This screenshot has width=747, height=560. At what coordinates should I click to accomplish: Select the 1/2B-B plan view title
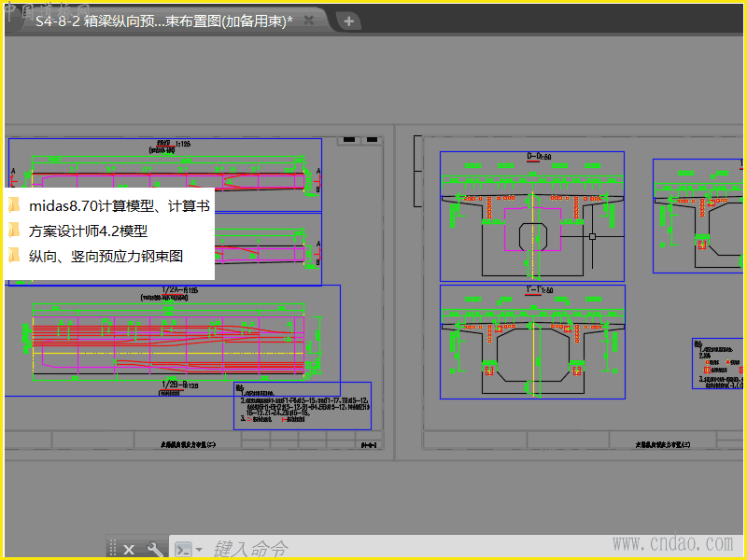point(179,385)
